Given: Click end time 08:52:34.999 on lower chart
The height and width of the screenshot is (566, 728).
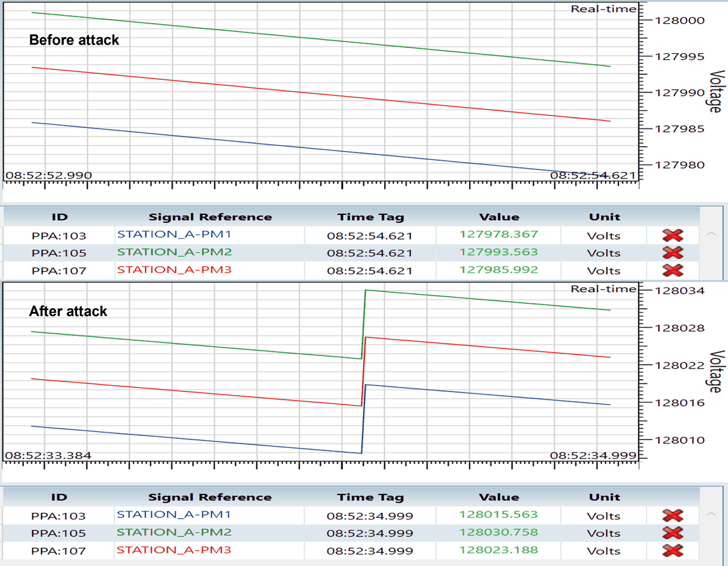Looking at the screenshot, I should 593,456.
